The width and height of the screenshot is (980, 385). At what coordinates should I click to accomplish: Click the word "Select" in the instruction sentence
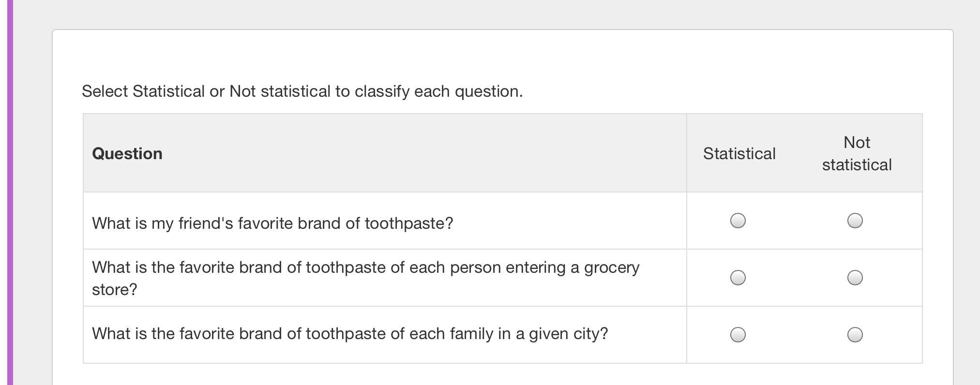[105, 91]
